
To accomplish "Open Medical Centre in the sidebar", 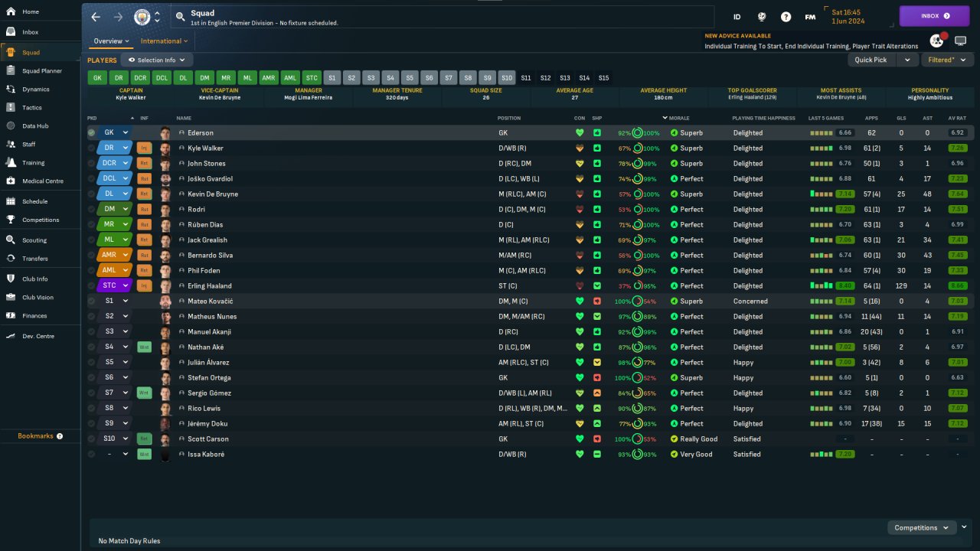I will pyautogui.click(x=41, y=181).
